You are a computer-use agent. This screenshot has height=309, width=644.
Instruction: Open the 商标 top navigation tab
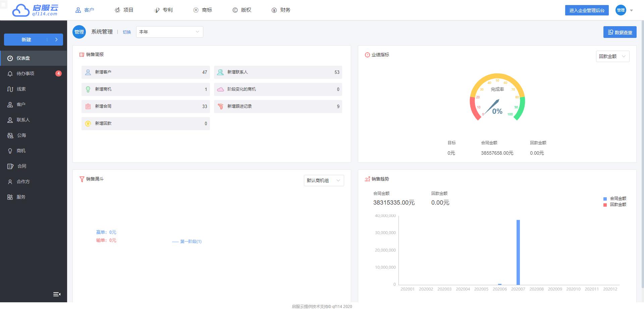[203, 10]
